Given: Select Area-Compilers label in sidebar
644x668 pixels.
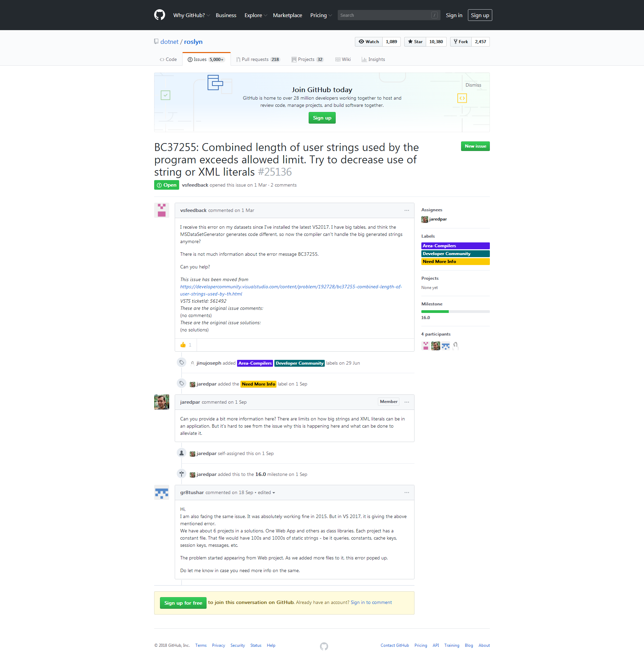Looking at the screenshot, I should [456, 246].
